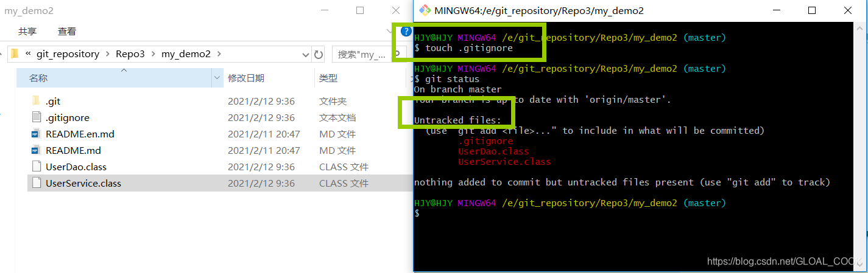
Task: Expand the chevron after git_repository breadcrumb
Action: [108, 54]
